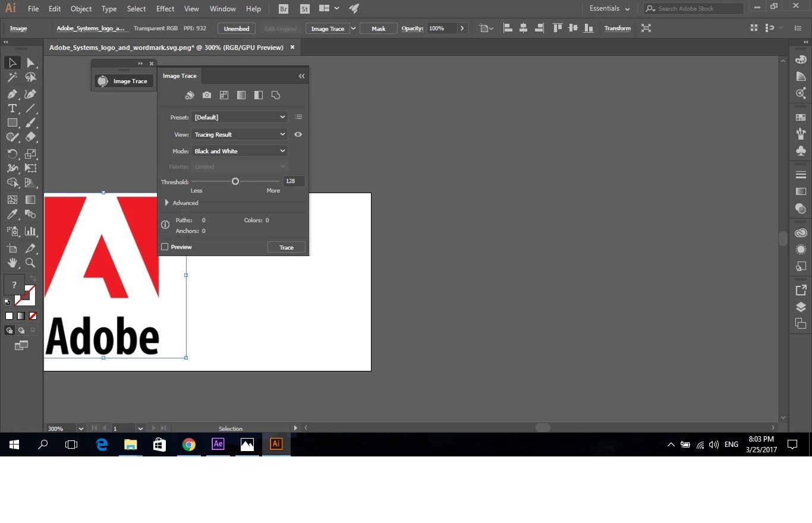The height and width of the screenshot is (523, 812).
Task: Open the Window menu
Action: click(x=223, y=9)
